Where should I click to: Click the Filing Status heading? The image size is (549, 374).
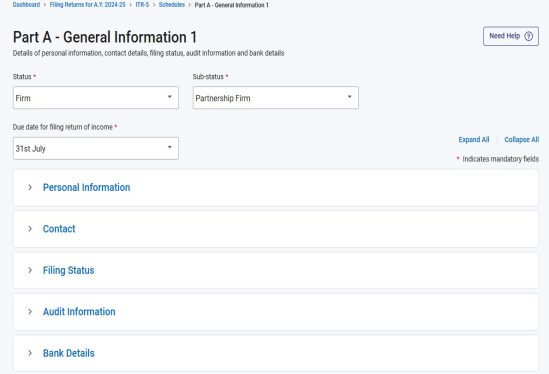click(x=68, y=270)
